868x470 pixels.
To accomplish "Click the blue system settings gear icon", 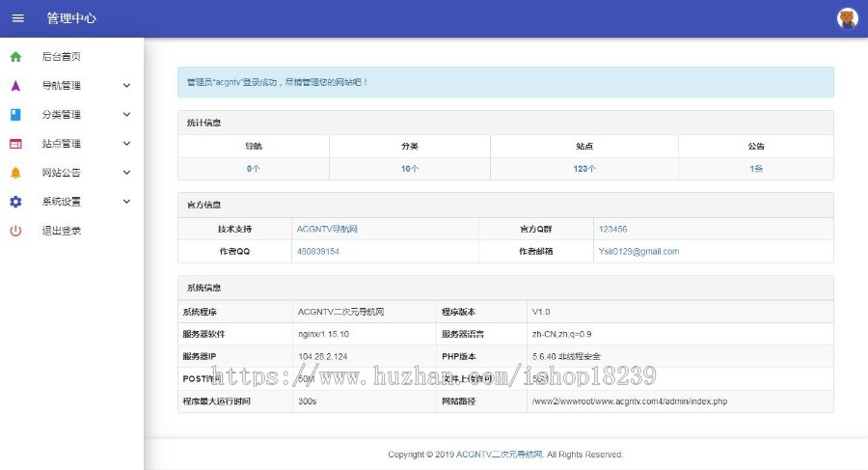I will tap(15, 202).
